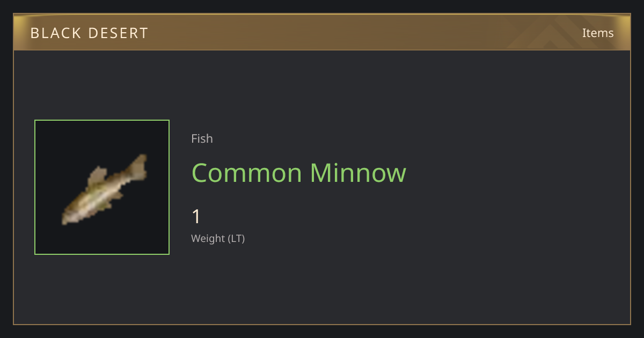This screenshot has width=644, height=338.
Task: Click the fish's tail fin in the item image
Action: (138, 167)
